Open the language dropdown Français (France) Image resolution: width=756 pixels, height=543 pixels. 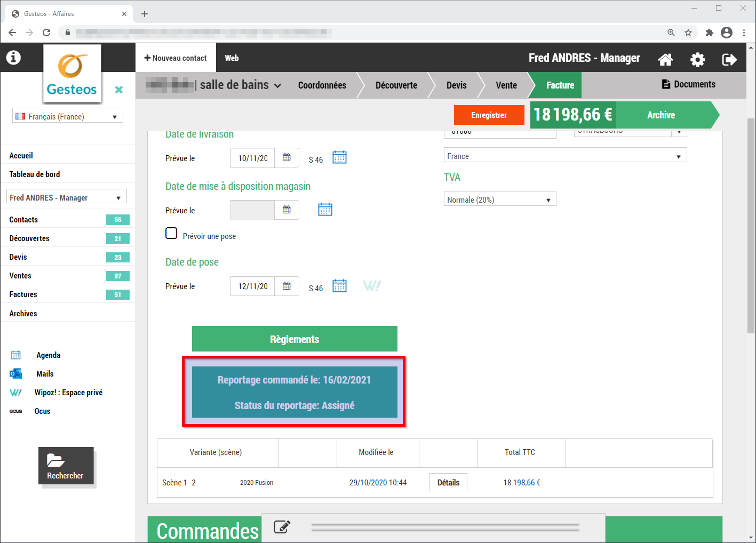tap(68, 116)
